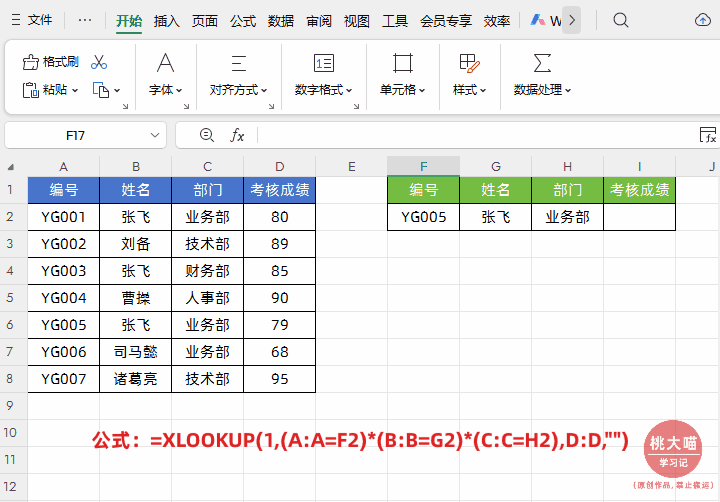The image size is (720, 502).
Task: Click the large 字体 font icon
Action: (165, 63)
